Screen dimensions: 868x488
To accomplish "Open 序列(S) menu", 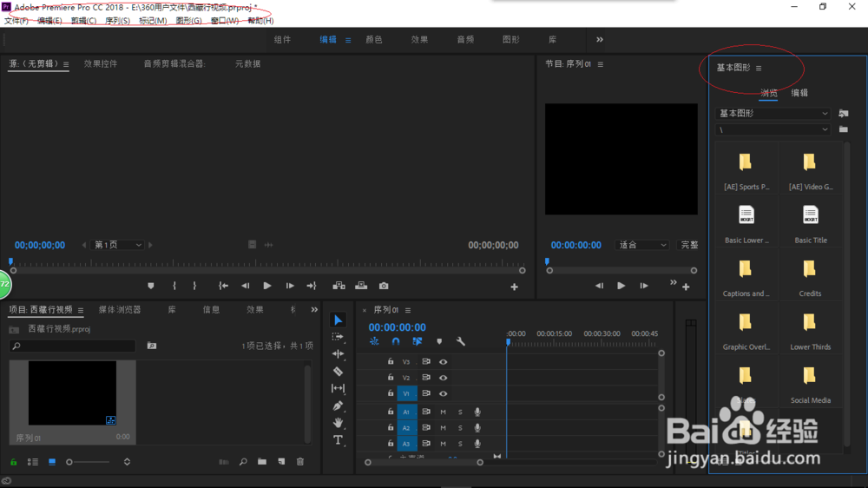I will pyautogui.click(x=117, y=21).
